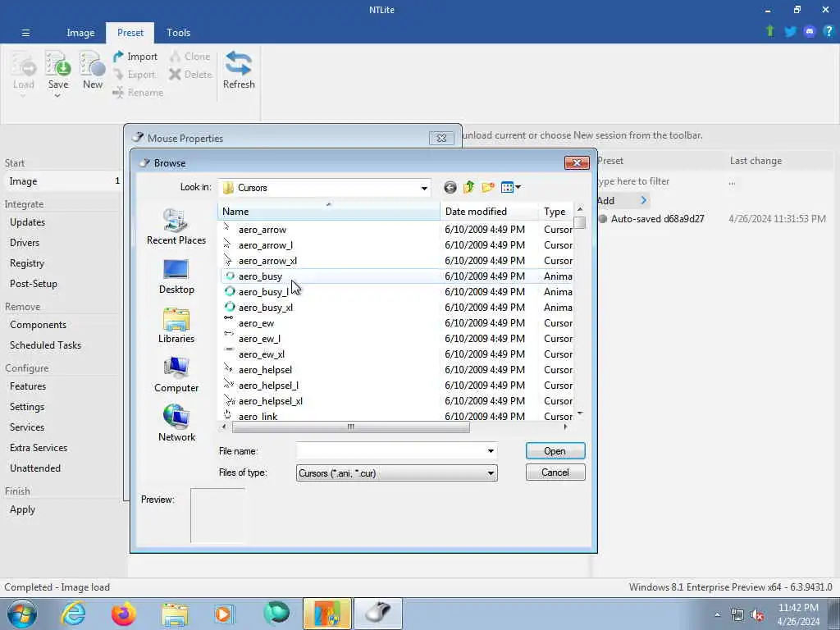840x630 pixels.
Task: Open the Apply page in sidebar
Action: click(x=22, y=509)
